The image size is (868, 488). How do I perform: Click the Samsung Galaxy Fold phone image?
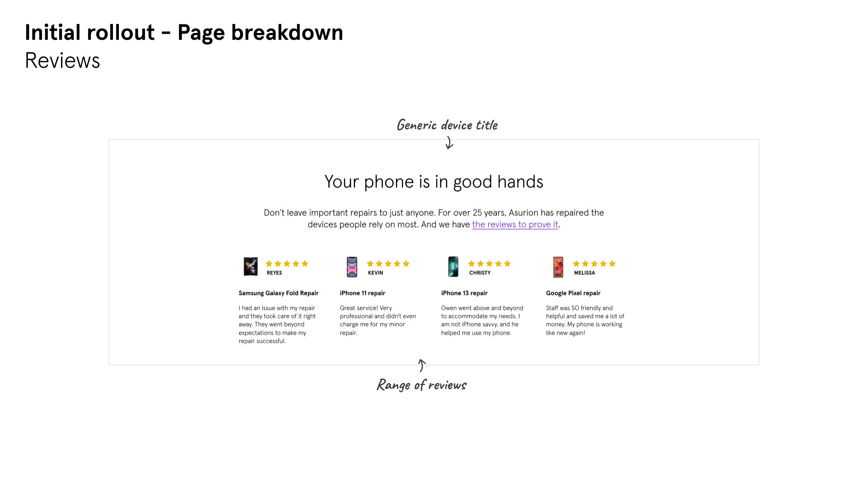(250, 267)
